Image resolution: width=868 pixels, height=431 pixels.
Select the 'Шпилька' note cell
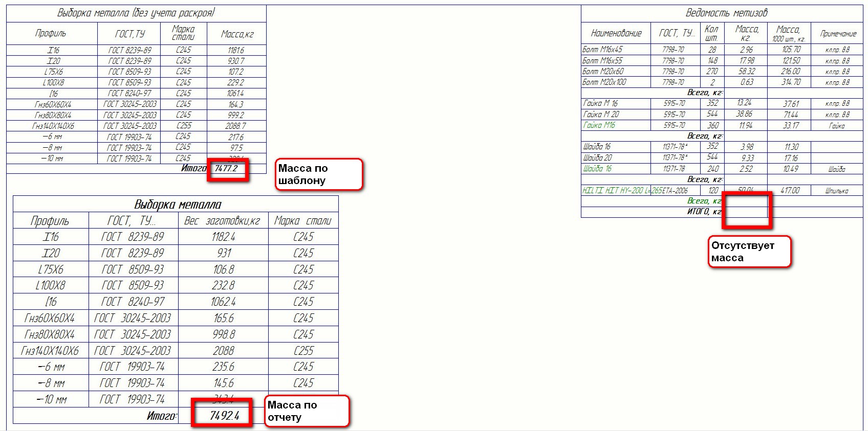[837, 191]
